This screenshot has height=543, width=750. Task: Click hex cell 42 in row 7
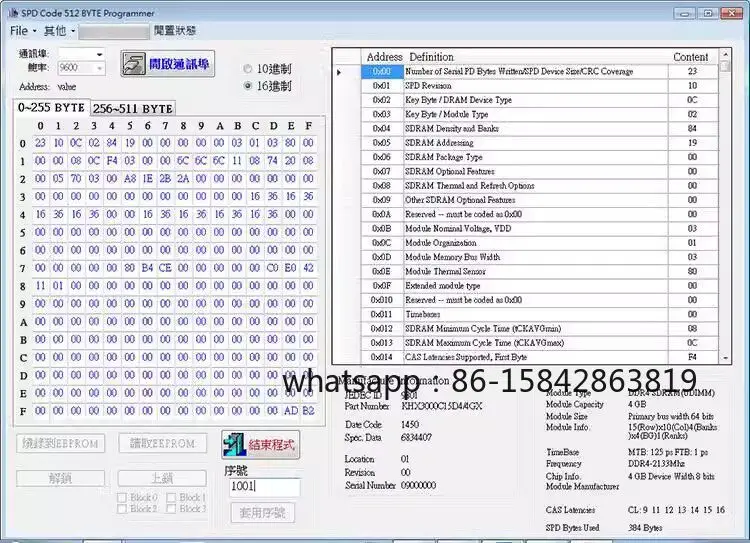pos(309,268)
